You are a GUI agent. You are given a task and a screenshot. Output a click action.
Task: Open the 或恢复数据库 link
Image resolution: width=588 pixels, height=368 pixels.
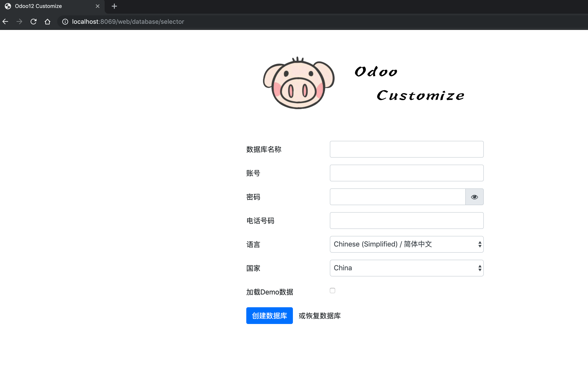pyautogui.click(x=320, y=316)
